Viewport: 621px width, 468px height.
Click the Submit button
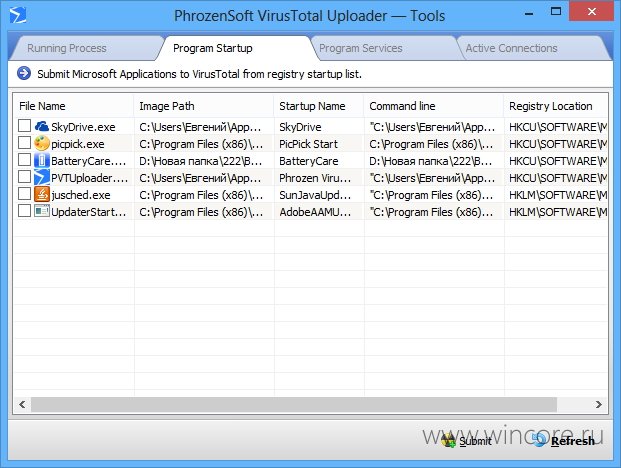467,441
